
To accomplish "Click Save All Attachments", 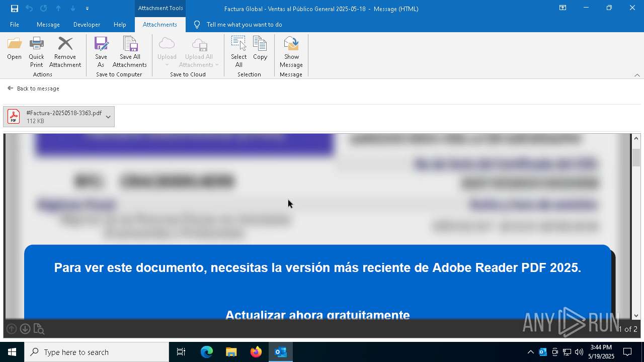I will pyautogui.click(x=130, y=52).
